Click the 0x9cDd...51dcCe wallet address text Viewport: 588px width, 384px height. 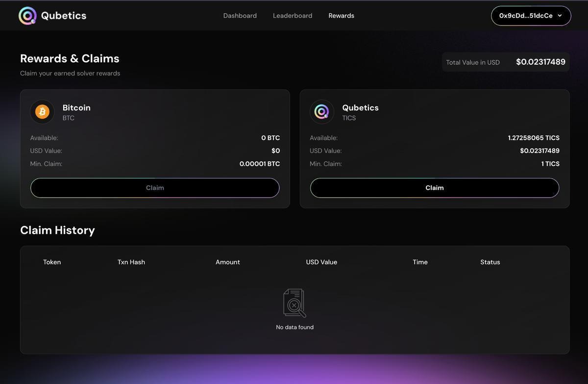(x=525, y=16)
